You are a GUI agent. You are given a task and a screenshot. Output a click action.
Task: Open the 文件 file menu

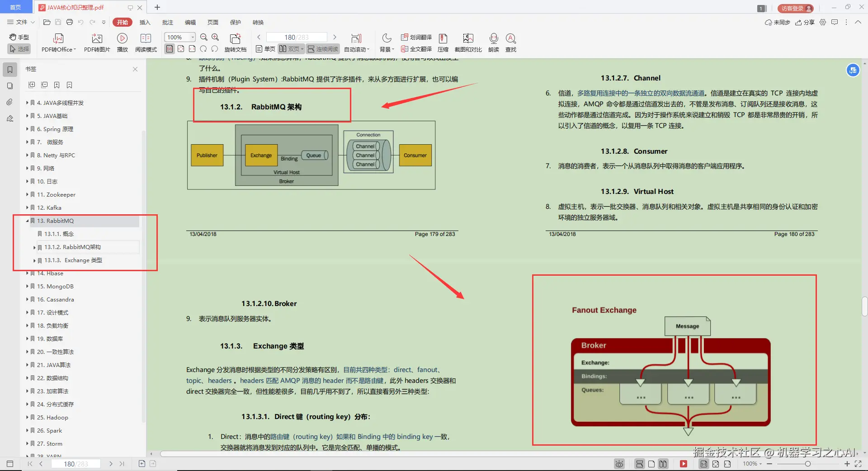point(21,22)
